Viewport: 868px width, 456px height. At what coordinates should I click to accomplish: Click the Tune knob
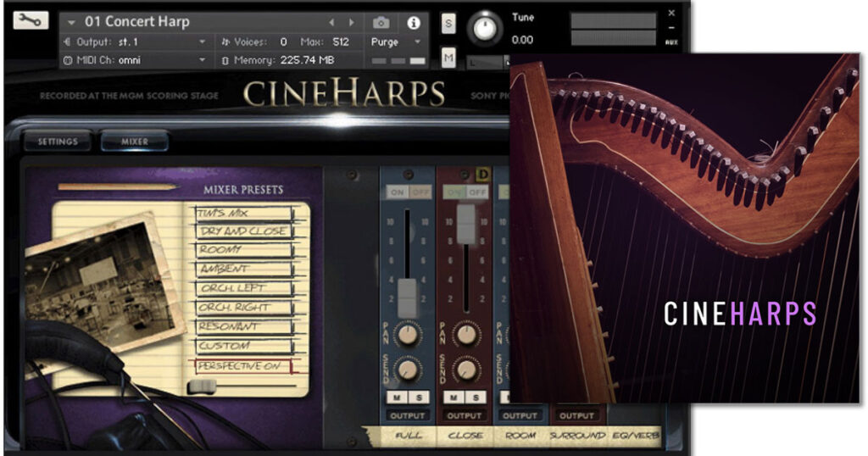(x=485, y=28)
